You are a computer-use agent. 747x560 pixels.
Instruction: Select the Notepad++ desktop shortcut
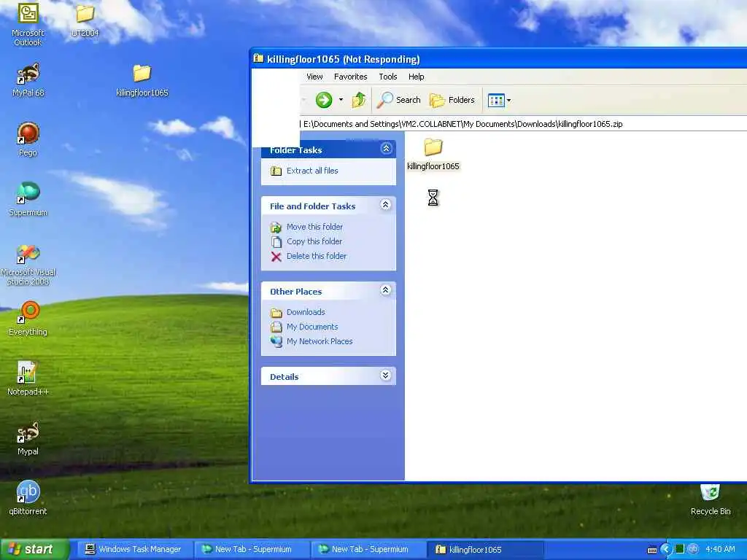click(28, 378)
